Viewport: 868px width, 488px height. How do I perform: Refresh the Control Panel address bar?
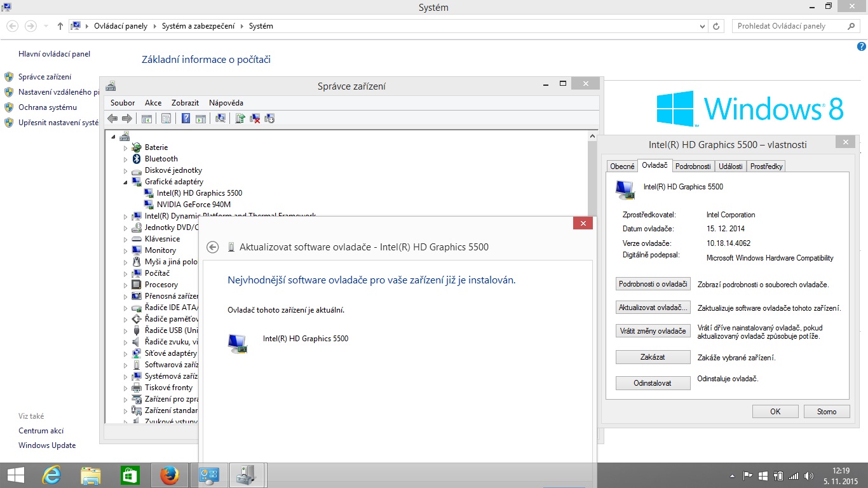717,26
